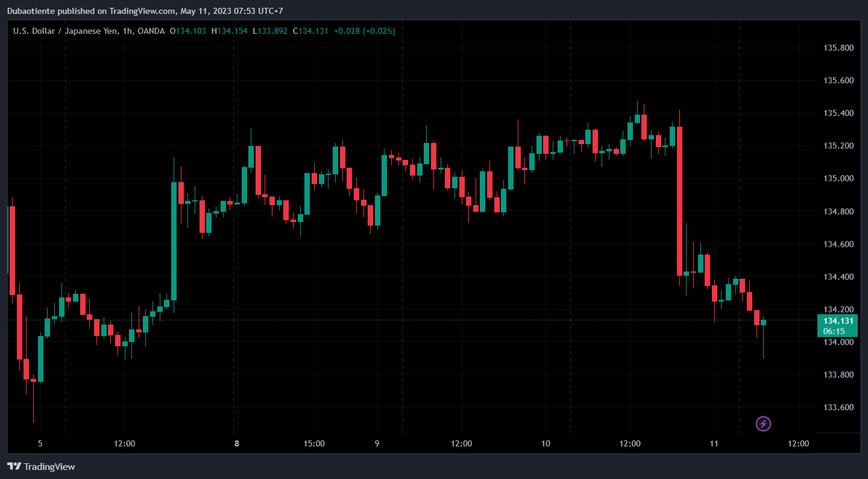The image size is (868, 479).
Task: Click the 135.800 price axis label
Action: tap(838, 48)
